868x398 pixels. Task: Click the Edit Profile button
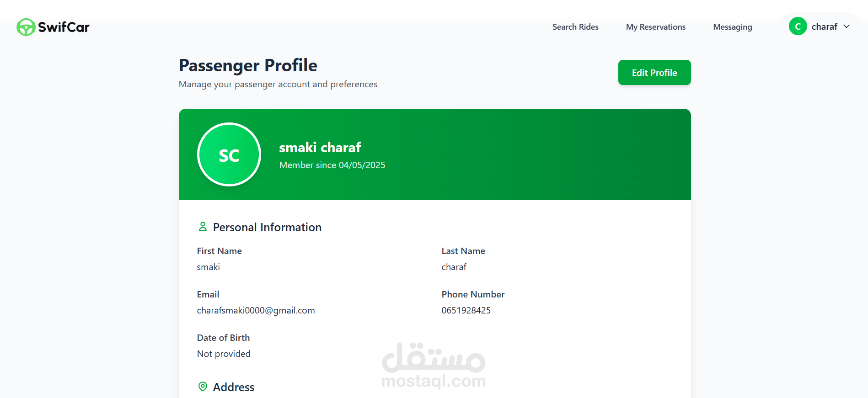(654, 73)
